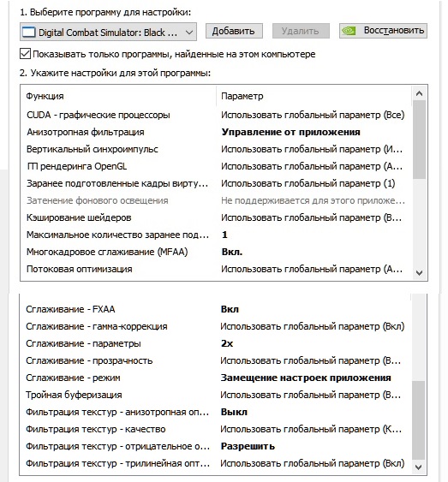The image size is (448, 482).
Task: Select the 'Вертикальный синхроимпульс' row
Action: point(216,150)
